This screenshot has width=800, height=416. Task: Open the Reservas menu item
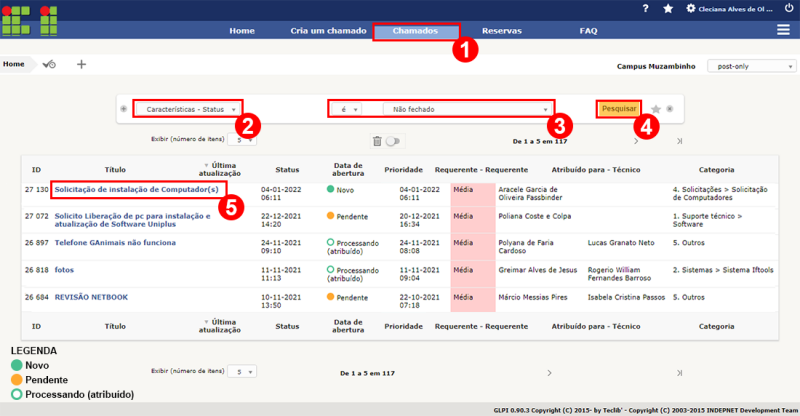point(502,31)
